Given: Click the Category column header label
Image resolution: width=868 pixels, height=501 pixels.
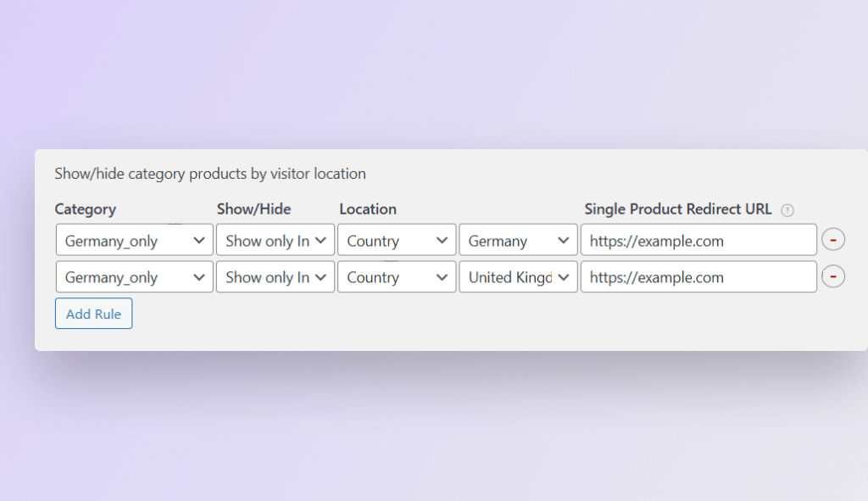Looking at the screenshot, I should click(85, 209).
